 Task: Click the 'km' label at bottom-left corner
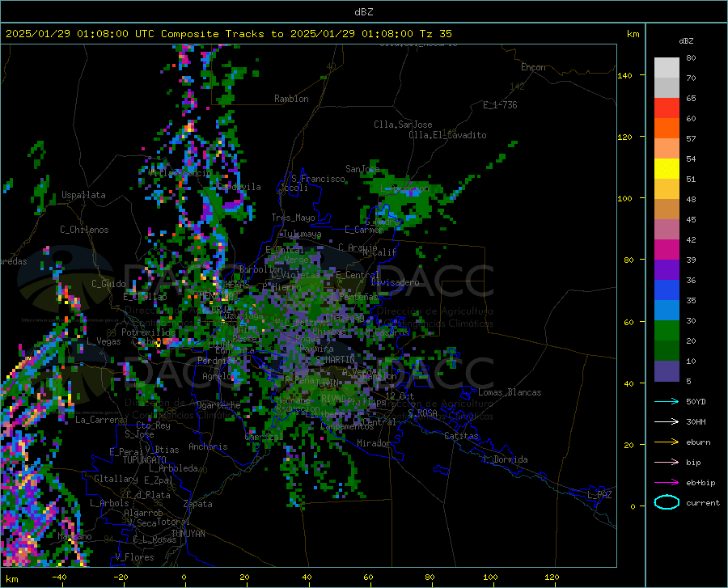point(11,579)
